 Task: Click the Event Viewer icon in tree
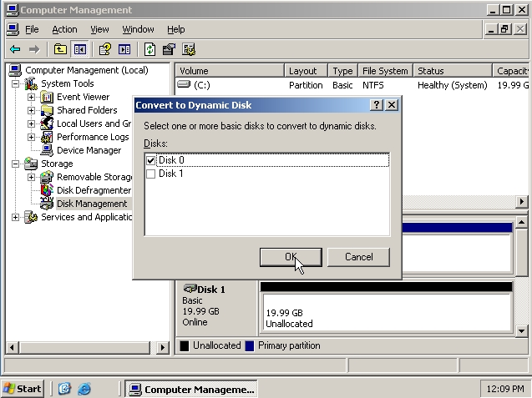pos(47,98)
